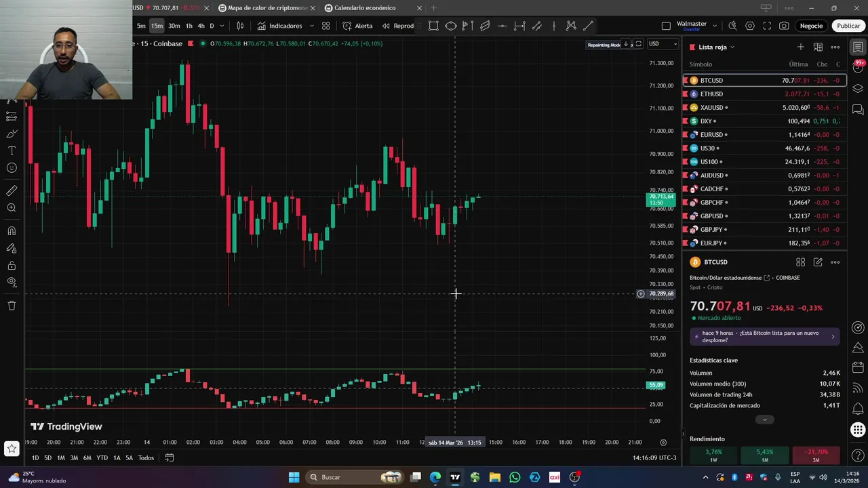Viewport: 868px width, 488px height.
Task: Click the Negocie button
Action: 811,26
